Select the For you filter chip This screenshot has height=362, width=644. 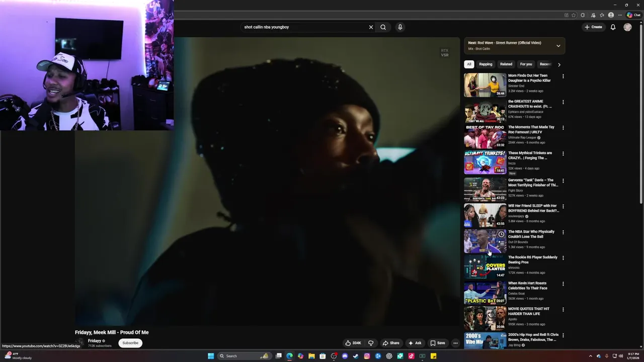526,64
